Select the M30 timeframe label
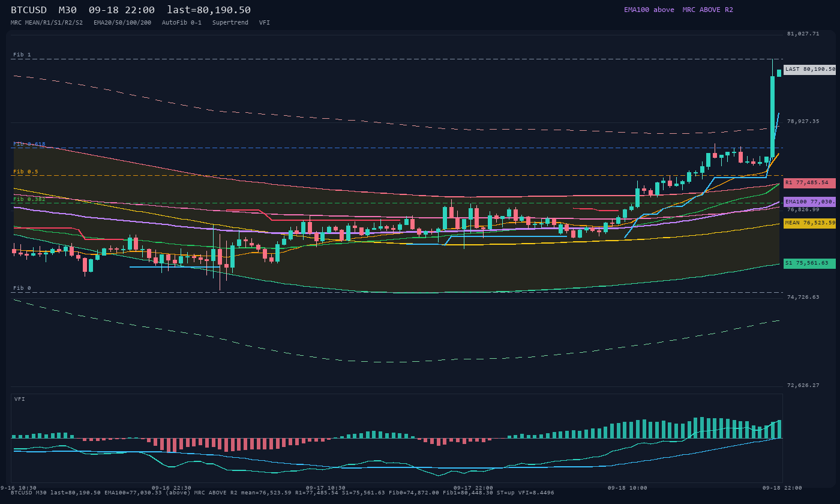Screen dimensions: 840x504 click(x=68, y=10)
